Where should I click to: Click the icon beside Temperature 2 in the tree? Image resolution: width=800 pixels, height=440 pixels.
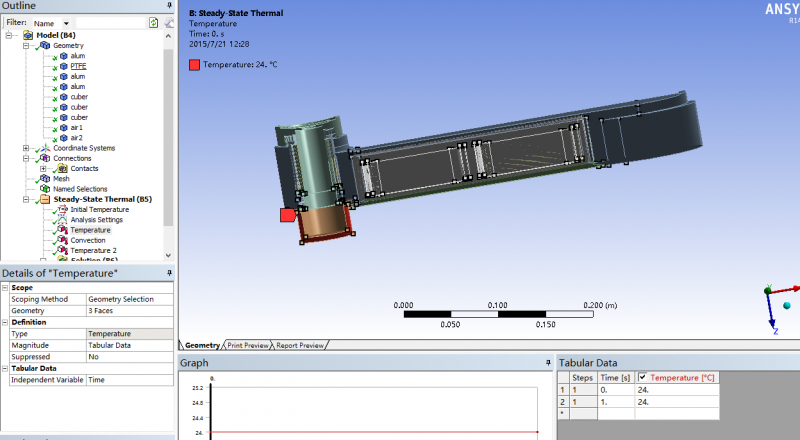[x=62, y=250]
